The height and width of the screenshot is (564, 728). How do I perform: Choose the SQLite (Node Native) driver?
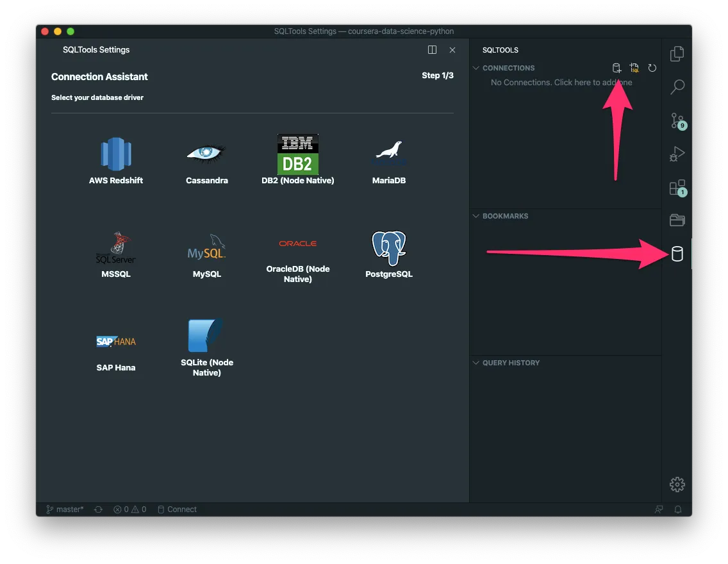coord(206,348)
